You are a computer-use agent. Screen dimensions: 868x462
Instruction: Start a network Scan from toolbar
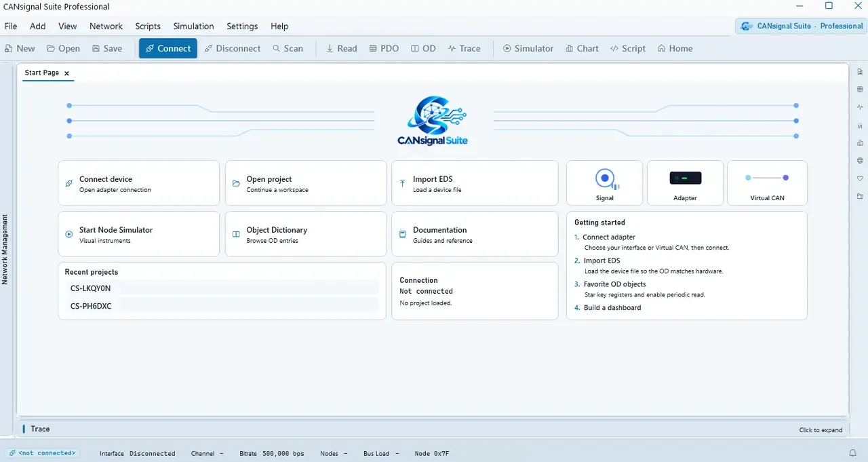point(288,48)
